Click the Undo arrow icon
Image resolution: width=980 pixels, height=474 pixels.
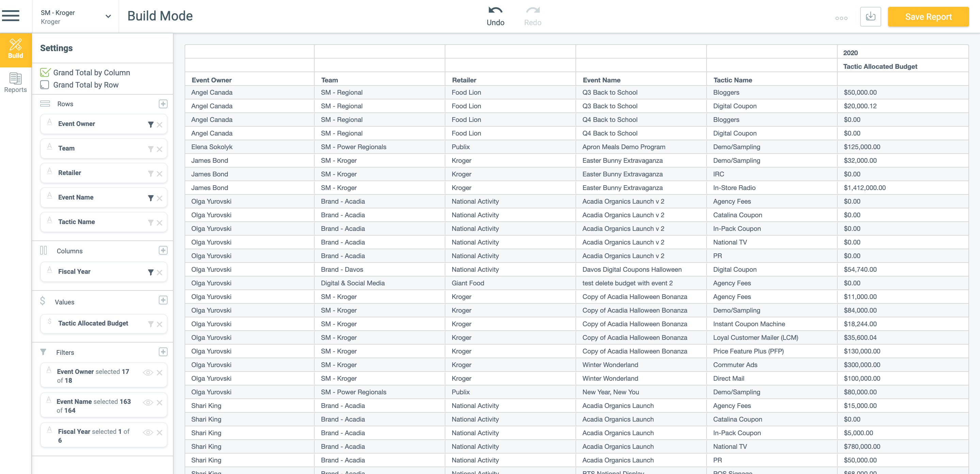pyautogui.click(x=495, y=11)
